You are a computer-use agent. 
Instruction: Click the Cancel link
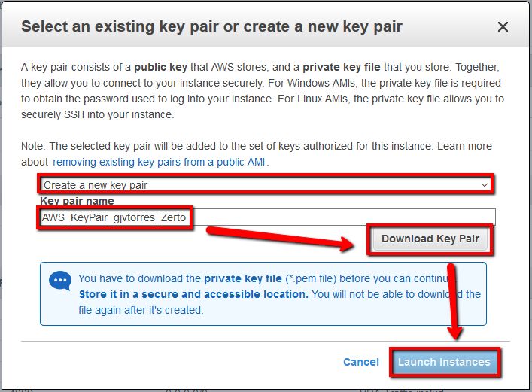point(361,362)
